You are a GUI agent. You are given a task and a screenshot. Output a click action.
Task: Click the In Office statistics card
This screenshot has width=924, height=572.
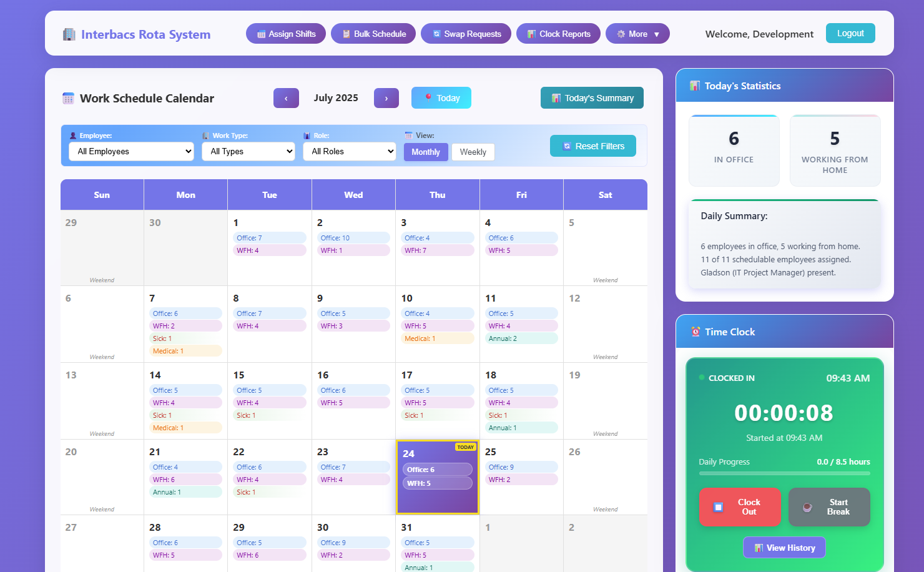tap(734, 150)
